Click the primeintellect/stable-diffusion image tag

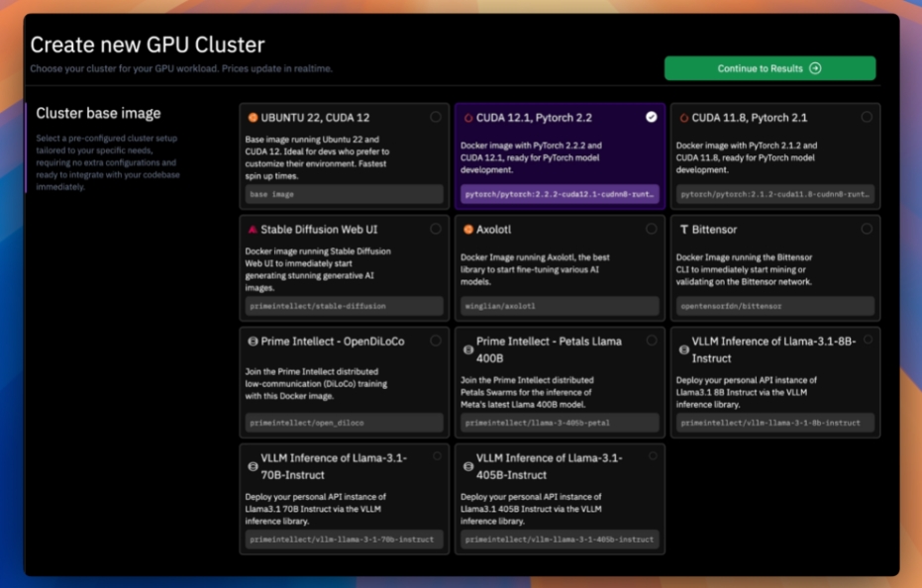click(x=344, y=306)
